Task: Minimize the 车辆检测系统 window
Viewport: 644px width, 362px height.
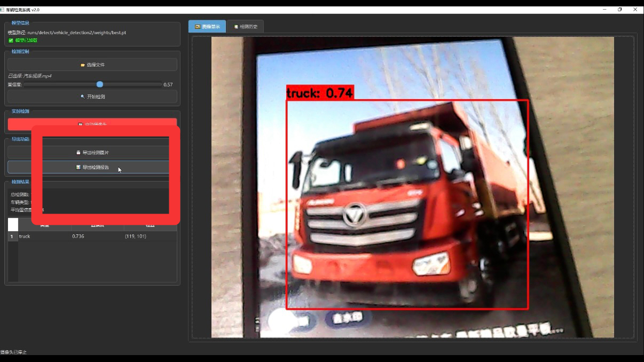Action: [x=604, y=10]
